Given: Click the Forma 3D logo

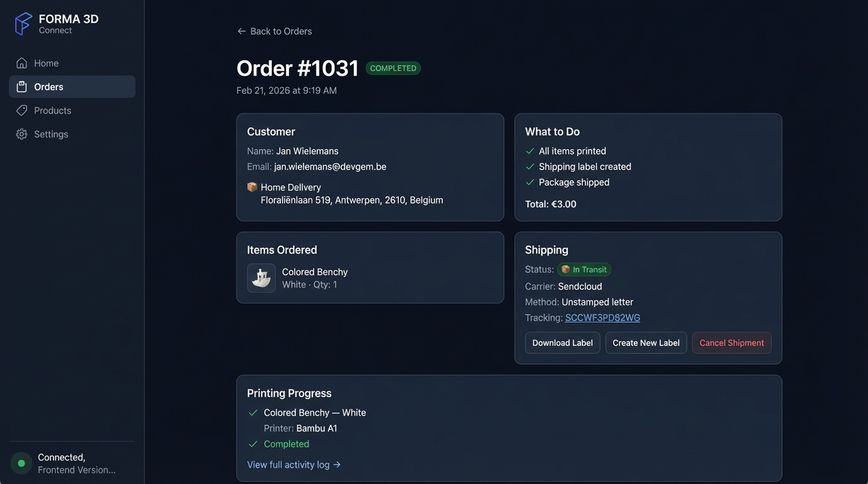Looking at the screenshot, I should [x=23, y=23].
